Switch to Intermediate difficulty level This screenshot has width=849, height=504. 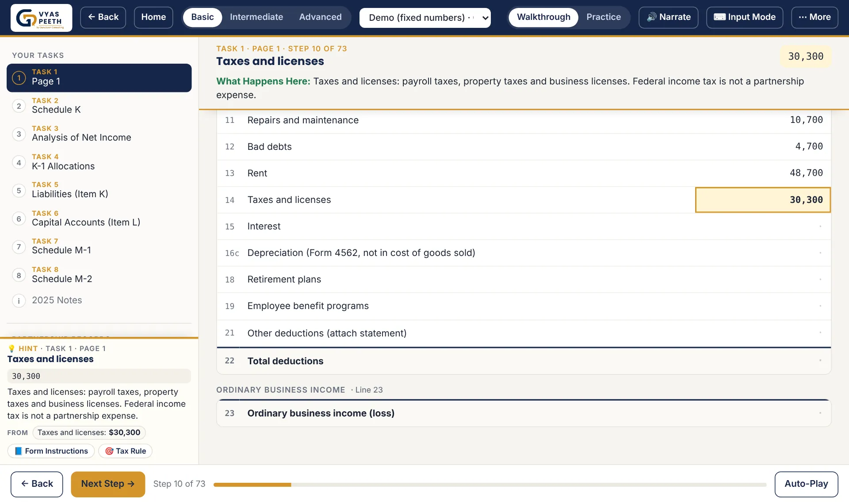point(256,17)
